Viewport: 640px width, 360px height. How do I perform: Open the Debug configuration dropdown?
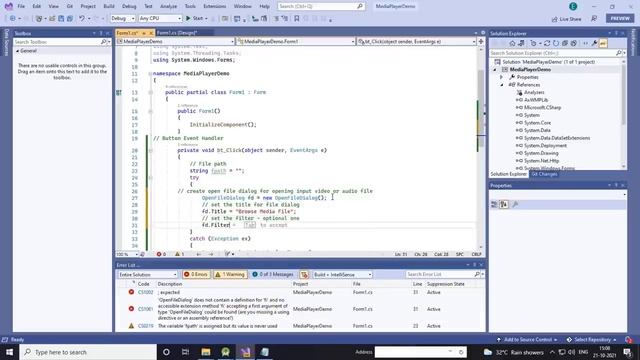[x=123, y=18]
